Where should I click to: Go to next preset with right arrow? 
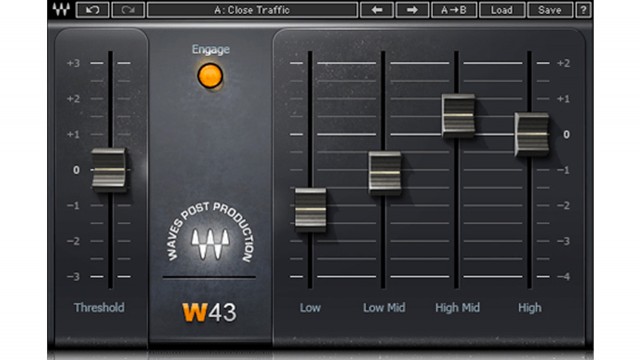pyautogui.click(x=412, y=10)
